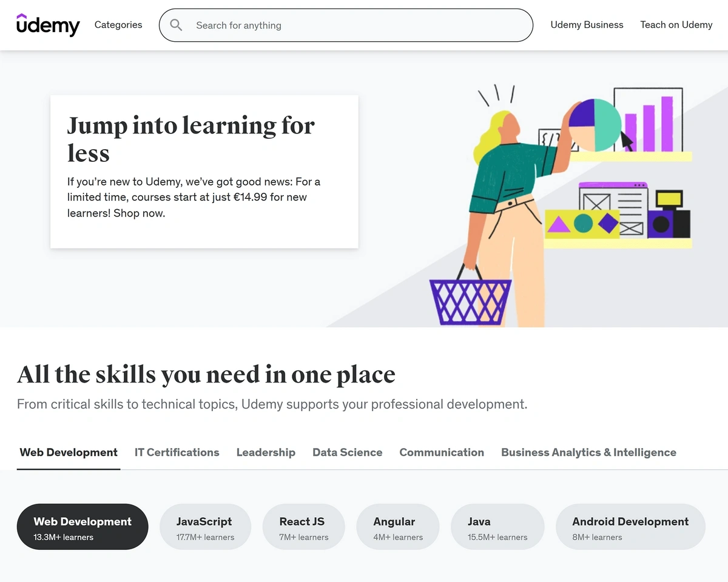Select the Android Development topic pill
This screenshot has height=582, width=728.
coord(630,527)
